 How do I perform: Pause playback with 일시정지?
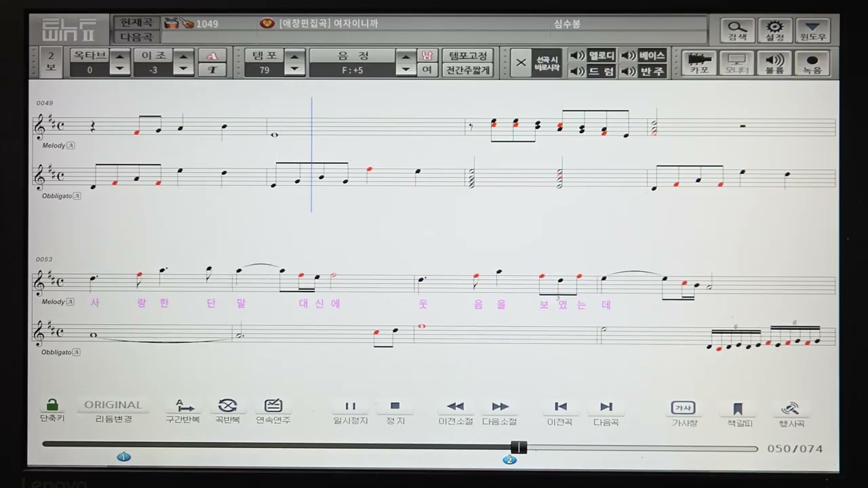[x=351, y=411]
